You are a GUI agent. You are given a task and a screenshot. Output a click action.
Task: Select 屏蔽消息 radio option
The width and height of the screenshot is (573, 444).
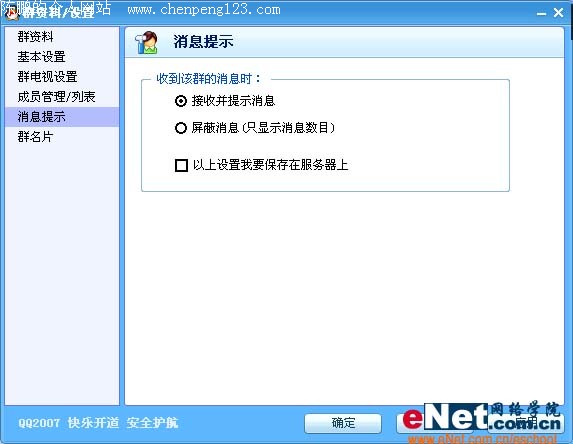tap(181, 128)
